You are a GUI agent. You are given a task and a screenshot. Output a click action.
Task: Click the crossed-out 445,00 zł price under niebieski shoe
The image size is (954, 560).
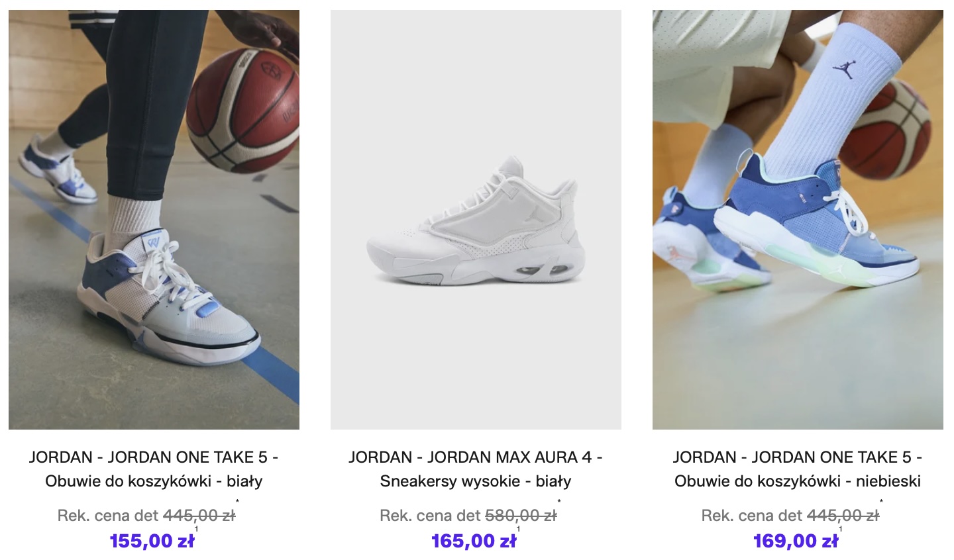843,516
